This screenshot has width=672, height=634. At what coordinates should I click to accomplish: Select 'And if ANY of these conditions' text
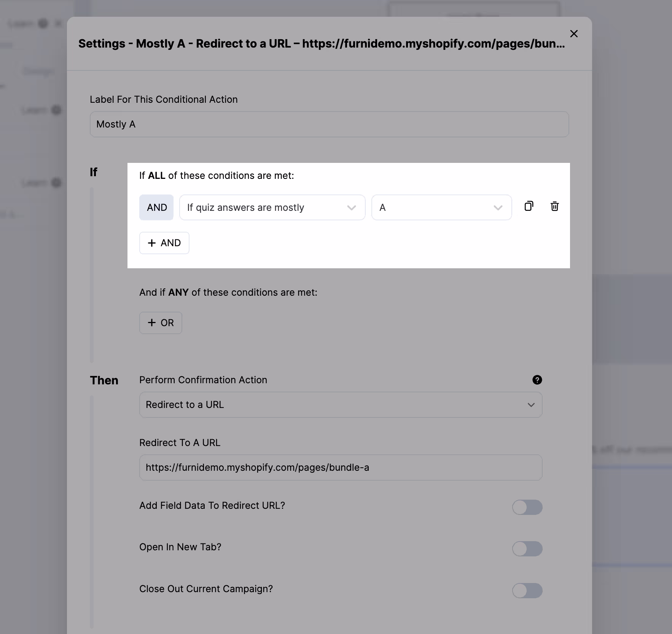pos(228,292)
